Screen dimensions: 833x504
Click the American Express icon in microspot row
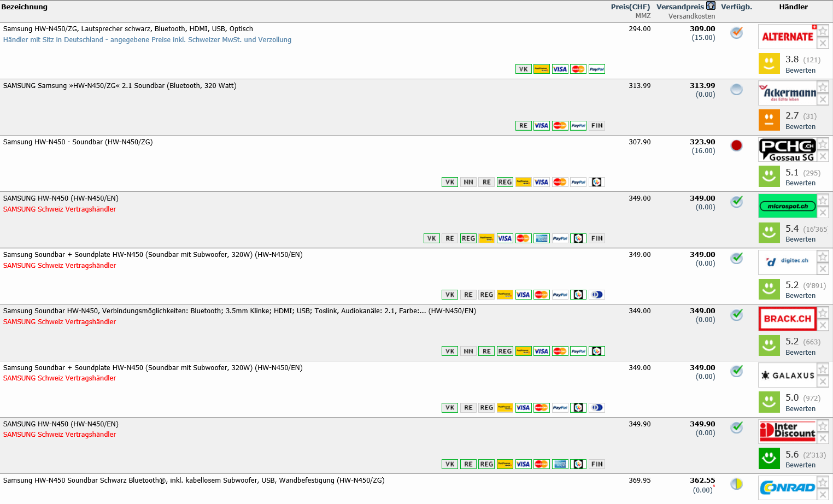point(541,238)
